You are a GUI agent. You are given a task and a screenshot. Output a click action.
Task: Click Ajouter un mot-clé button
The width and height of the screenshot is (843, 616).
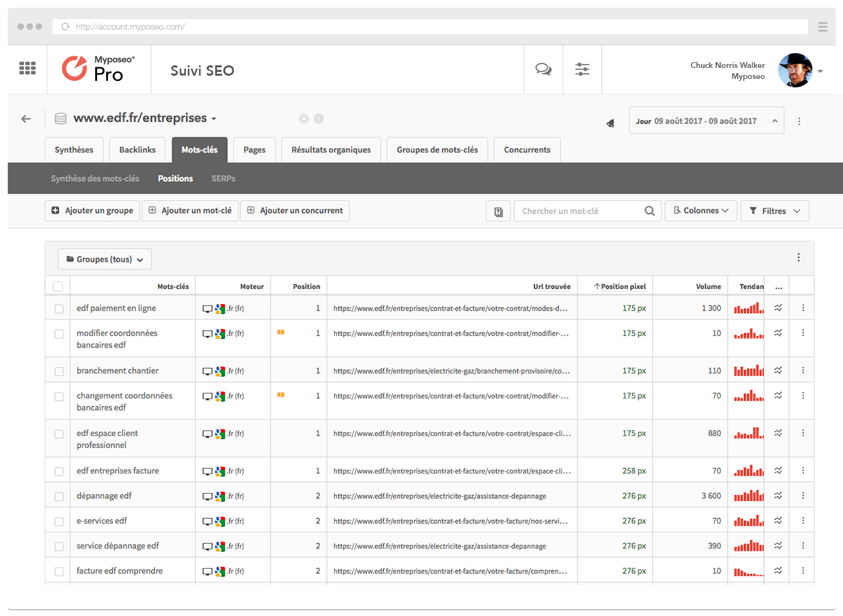tap(190, 210)
